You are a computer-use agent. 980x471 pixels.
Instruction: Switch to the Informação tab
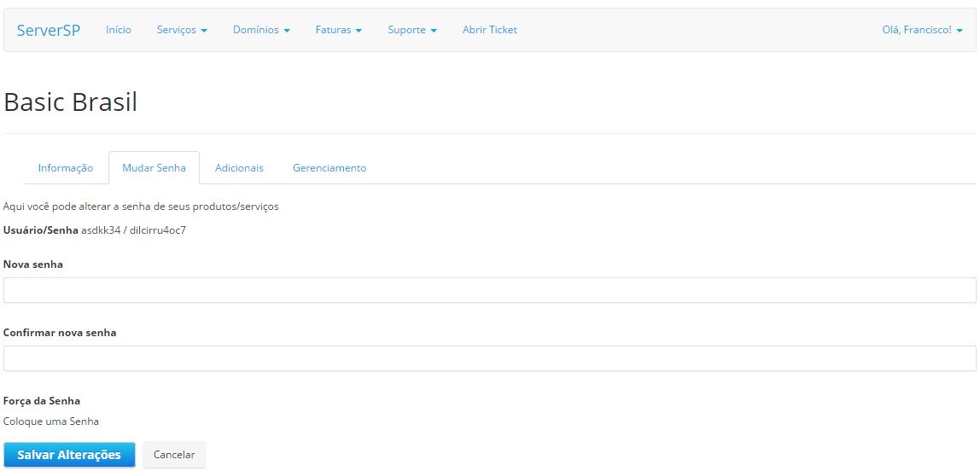pos(66,168)
